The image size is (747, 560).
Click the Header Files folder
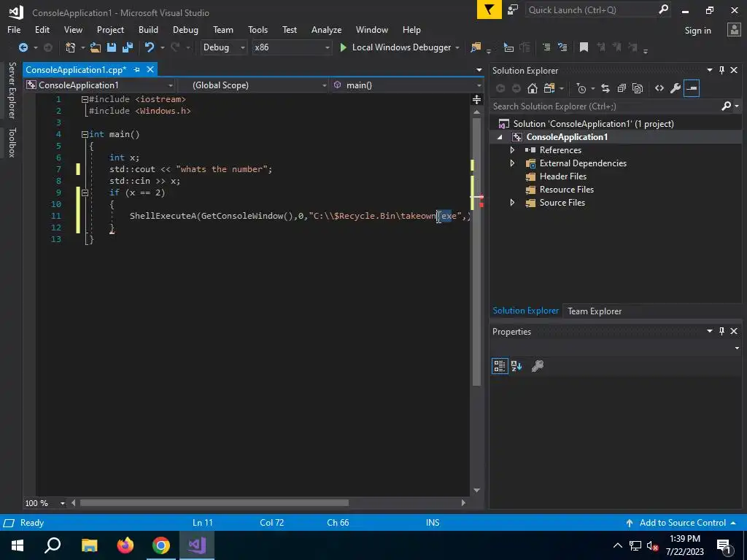pyautogui.click(x=562, y=176)
